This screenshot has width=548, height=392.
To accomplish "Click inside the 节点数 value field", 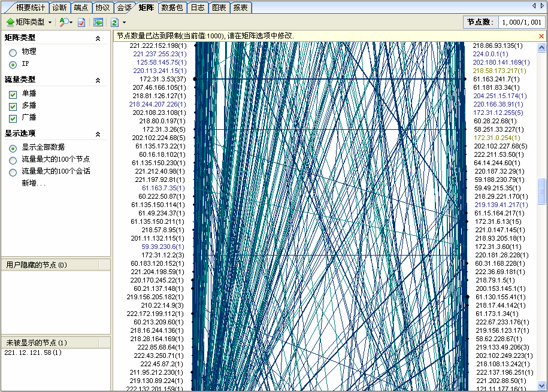I will 523,22.
